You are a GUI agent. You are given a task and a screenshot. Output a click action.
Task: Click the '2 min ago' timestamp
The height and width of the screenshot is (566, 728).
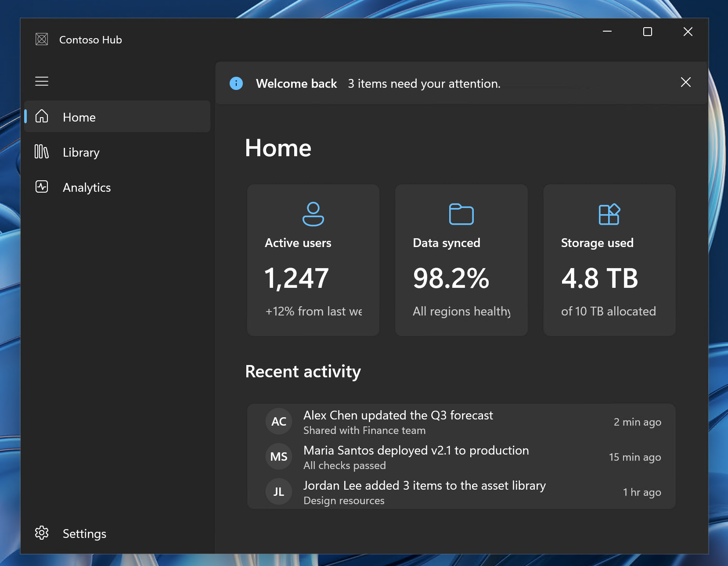[x=638, y=422]
